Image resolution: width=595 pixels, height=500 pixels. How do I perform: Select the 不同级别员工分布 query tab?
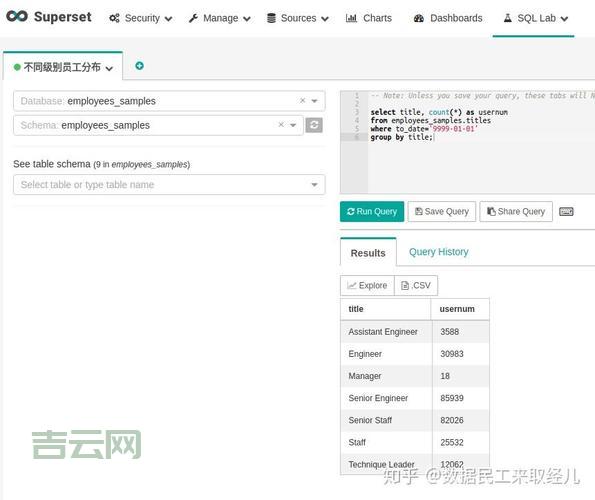63,67
